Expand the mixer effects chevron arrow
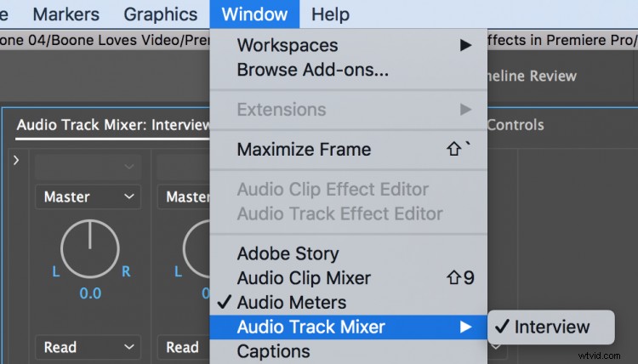Screen dimensions: 638x364 (x=16, y=160)
